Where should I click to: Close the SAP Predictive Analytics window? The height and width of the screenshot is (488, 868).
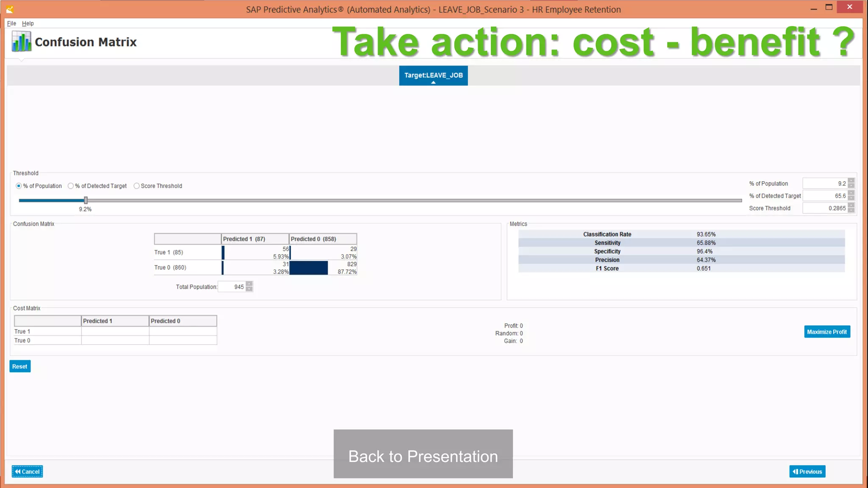point(850,7)
